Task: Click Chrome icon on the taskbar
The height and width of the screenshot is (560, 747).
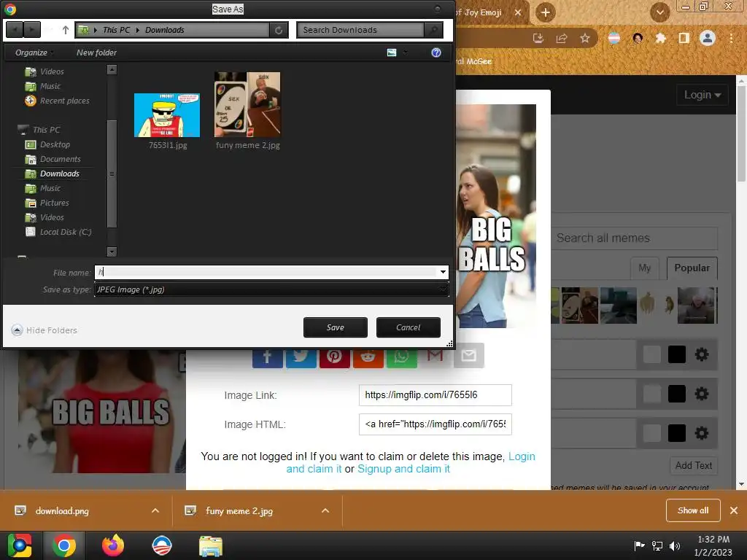Action: pos(64,545)
